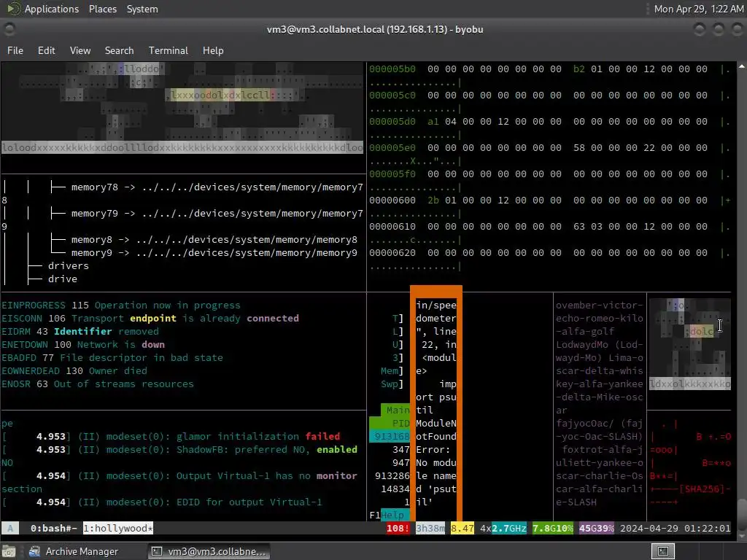Select byobu window 1:hollywood*
Viewport: 747px width, 560px height.
pos(118,528)
